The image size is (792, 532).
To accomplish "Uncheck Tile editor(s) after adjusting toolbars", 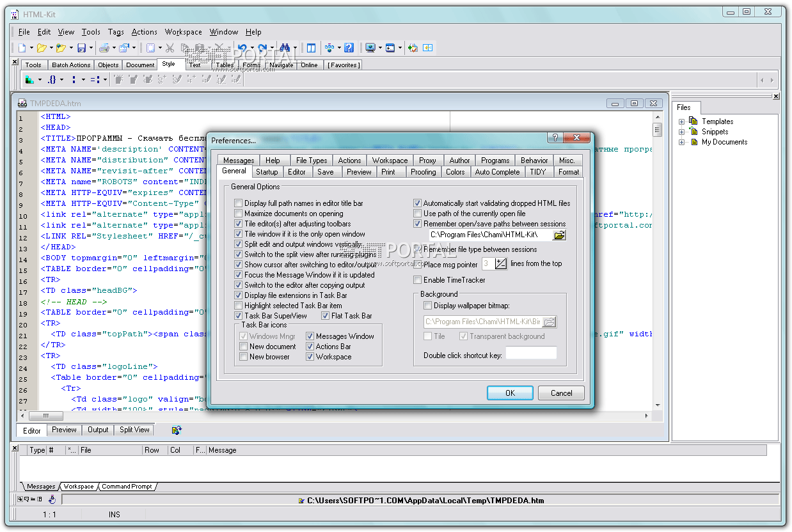I will pos(239,224).
